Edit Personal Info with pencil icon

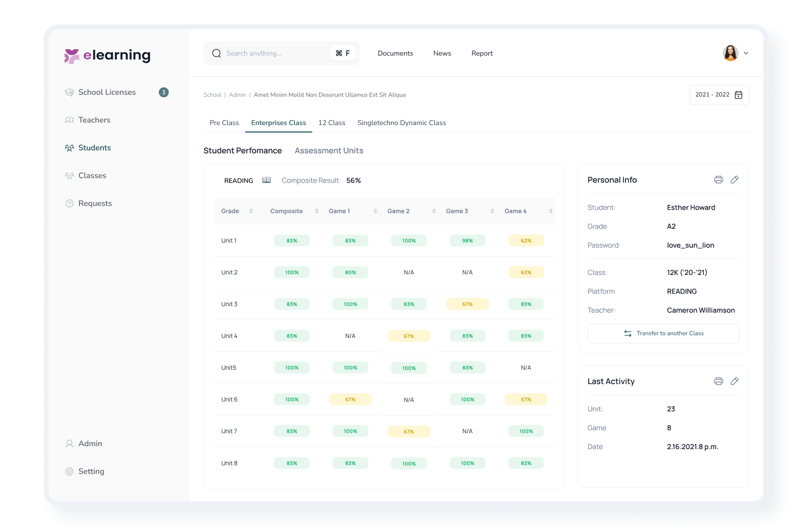click(x=735, y=180)
